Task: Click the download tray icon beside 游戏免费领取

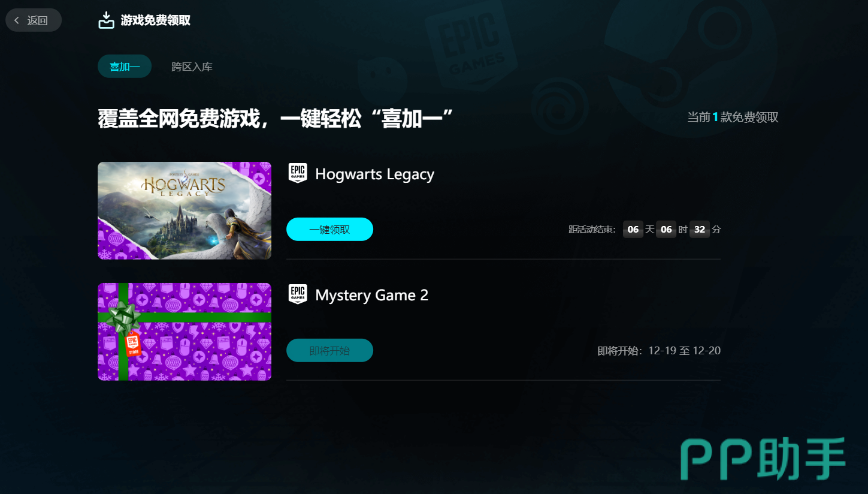Action: (106, 20)
